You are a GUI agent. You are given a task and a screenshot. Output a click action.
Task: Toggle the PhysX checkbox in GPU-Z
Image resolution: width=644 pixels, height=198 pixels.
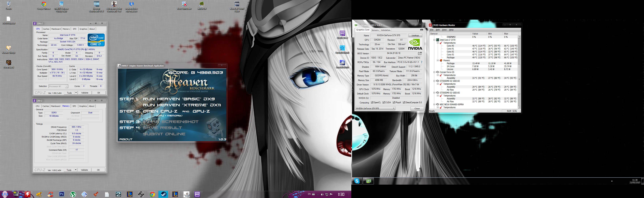click(x=394, y=102)
